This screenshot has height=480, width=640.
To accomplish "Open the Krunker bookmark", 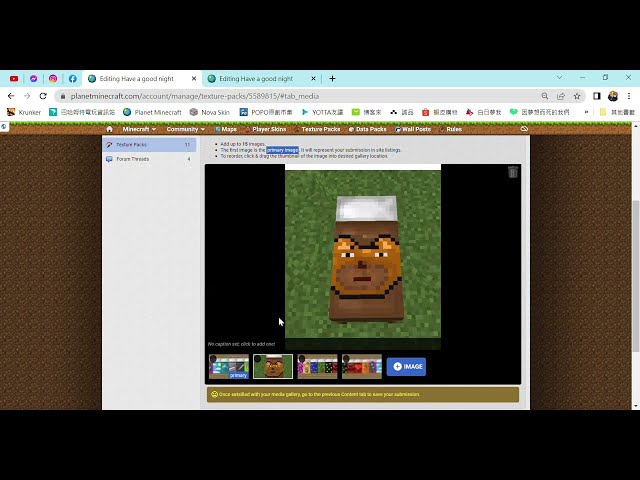I will coord(24,112).
